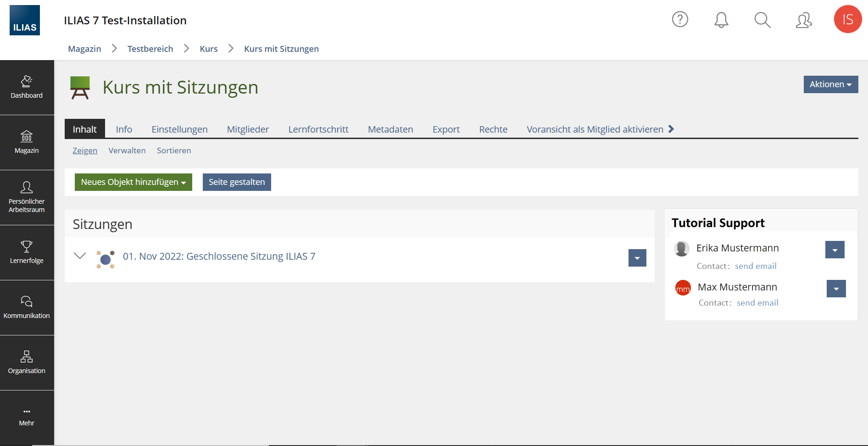Viewport: 868px width, 446px height.
Task: Click the ILIAS 7 Test-Installation title
Action: pyautogui.click(x=125, y=20)
